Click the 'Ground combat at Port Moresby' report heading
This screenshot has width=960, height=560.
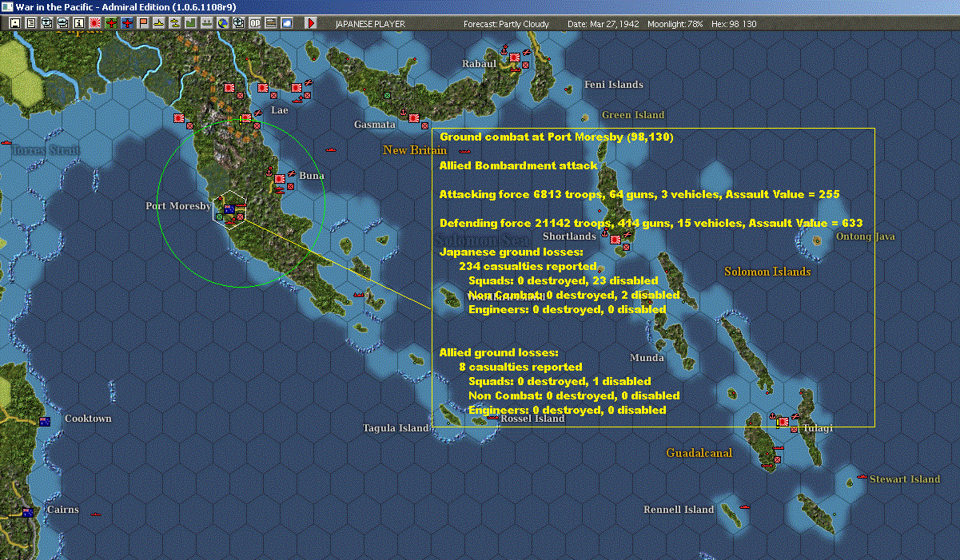[557, 137]
